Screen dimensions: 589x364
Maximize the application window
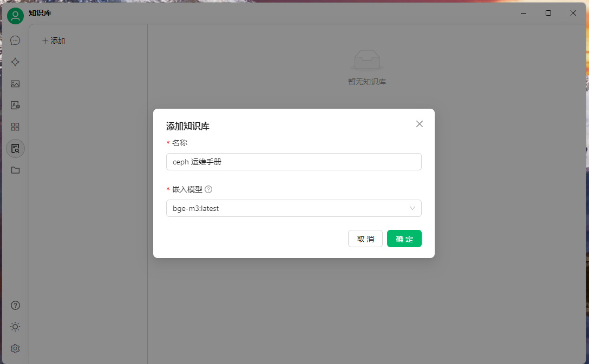pos(548,13)
